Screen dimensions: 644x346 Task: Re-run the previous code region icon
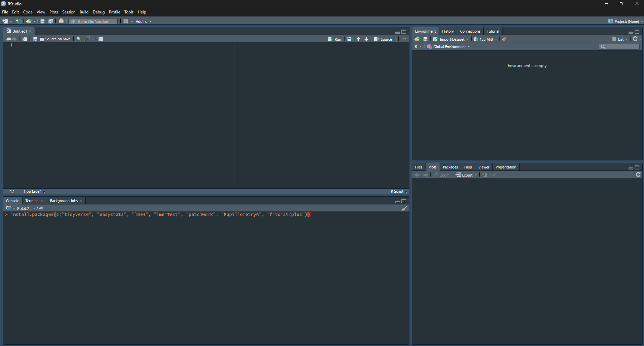350,39
